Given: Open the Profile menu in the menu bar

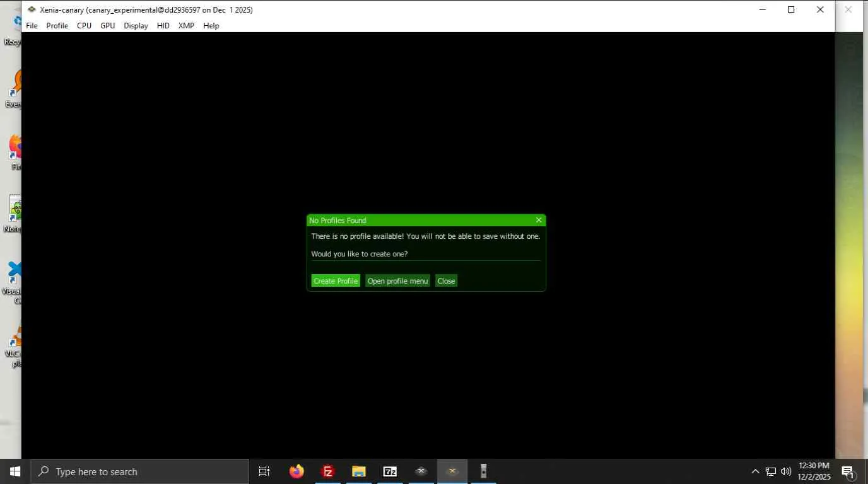Looking at the screenshot, I should [57, 26].
